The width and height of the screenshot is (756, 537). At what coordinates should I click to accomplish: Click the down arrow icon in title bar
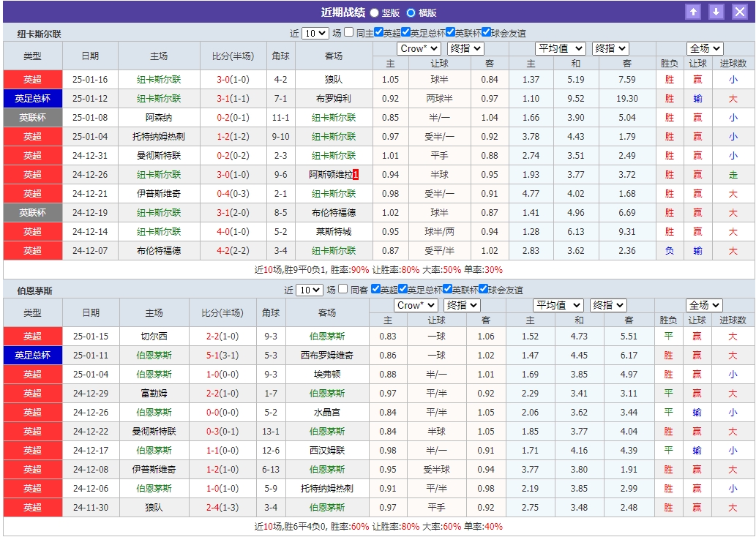click(x=716, y=11)
